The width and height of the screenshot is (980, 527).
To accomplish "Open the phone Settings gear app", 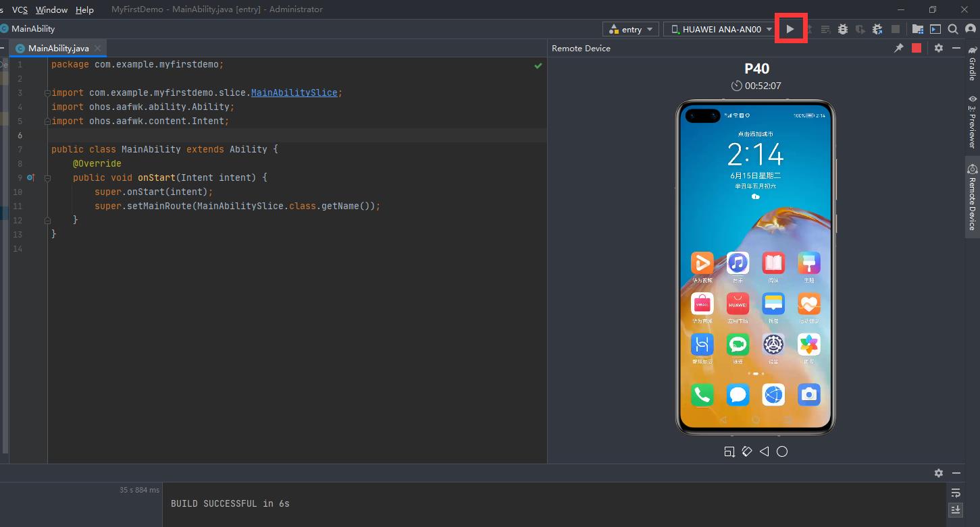I will pyautogui.click(x=773, y=344).
